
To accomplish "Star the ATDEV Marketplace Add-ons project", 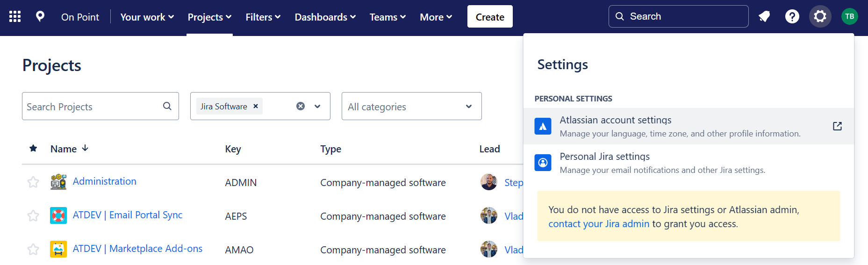I will (33, 250).
